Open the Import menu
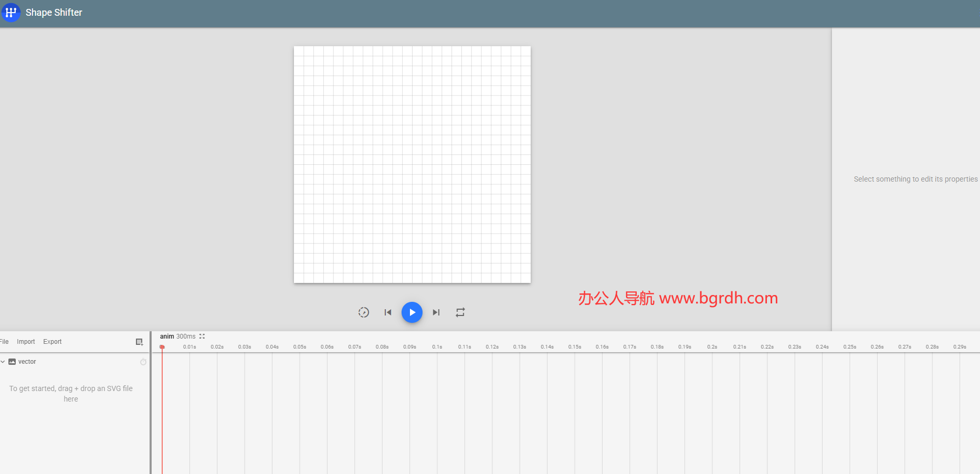 (x=26, y=342)
